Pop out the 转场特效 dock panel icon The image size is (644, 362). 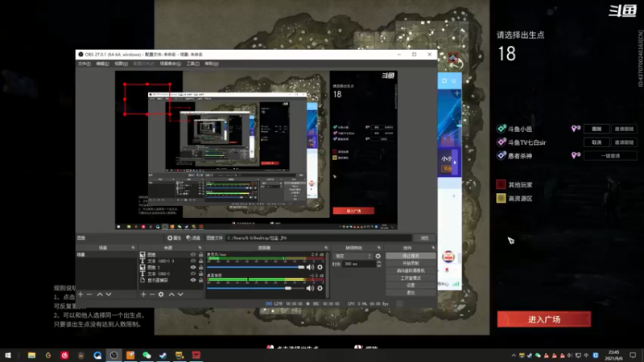click(378, 248)
